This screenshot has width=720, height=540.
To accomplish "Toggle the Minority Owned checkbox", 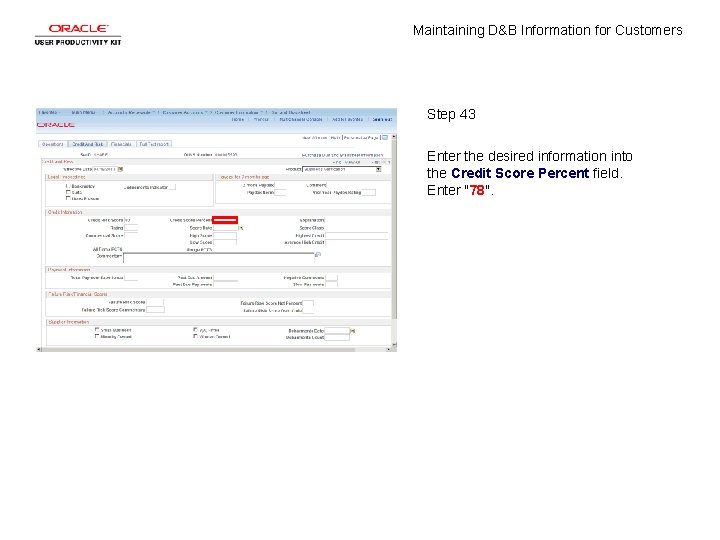I will pyautogui.click(x=97, y=336).
